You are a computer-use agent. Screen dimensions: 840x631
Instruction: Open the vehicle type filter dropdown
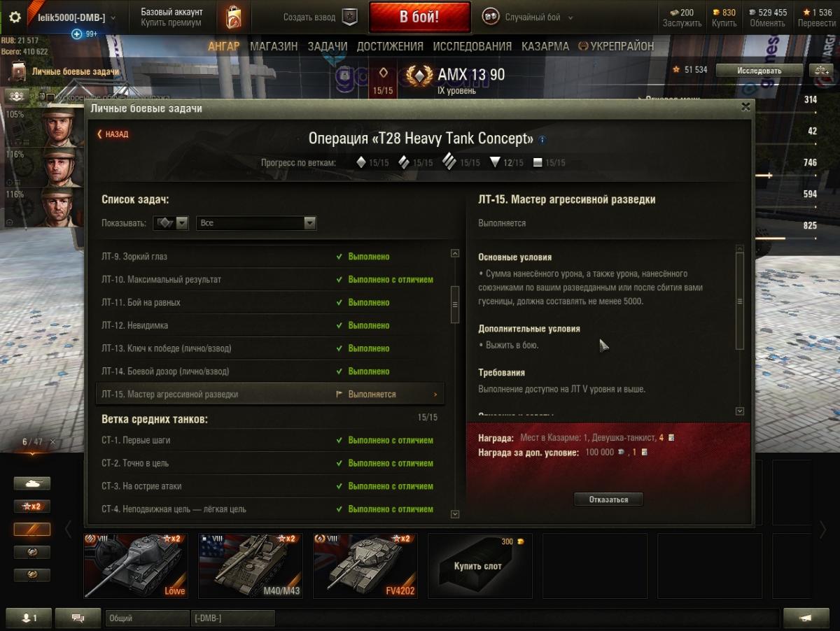[x=171, y=223]
